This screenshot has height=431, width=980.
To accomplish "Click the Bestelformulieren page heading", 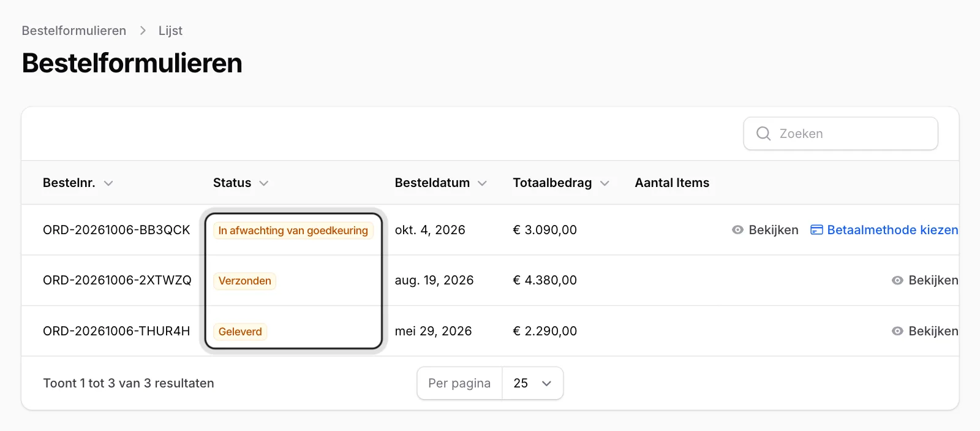I will pos(132,63).
